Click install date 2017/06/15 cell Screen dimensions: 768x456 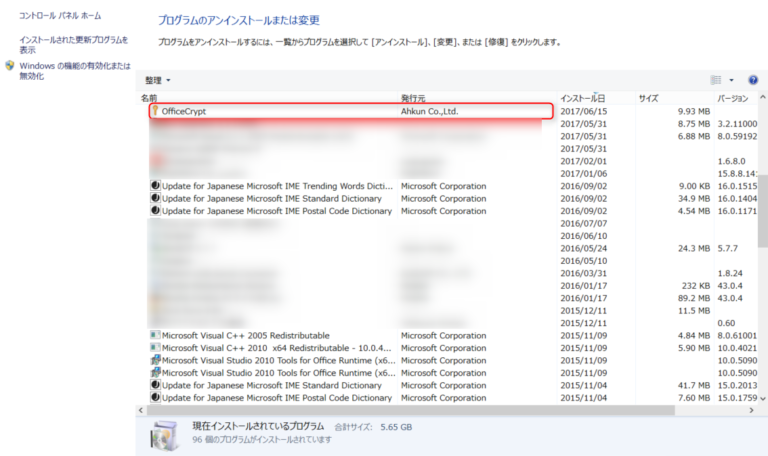click(x=583, y=111)
